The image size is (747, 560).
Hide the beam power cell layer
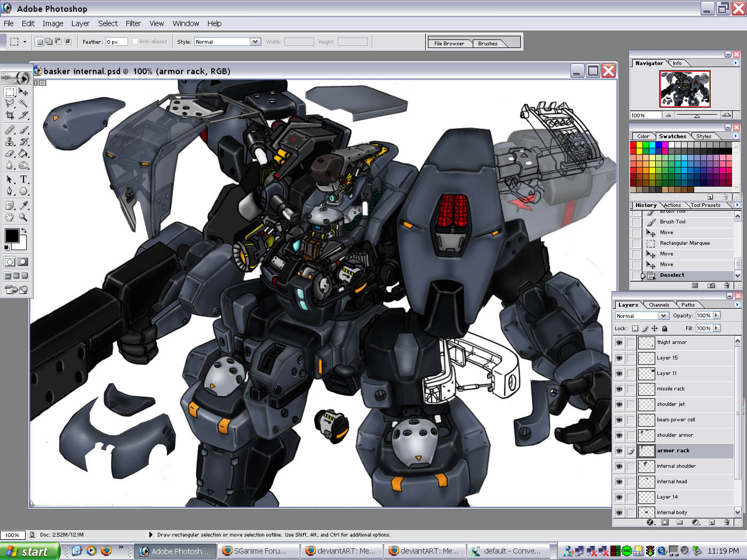pyautogui.click(x=619, y=420)
